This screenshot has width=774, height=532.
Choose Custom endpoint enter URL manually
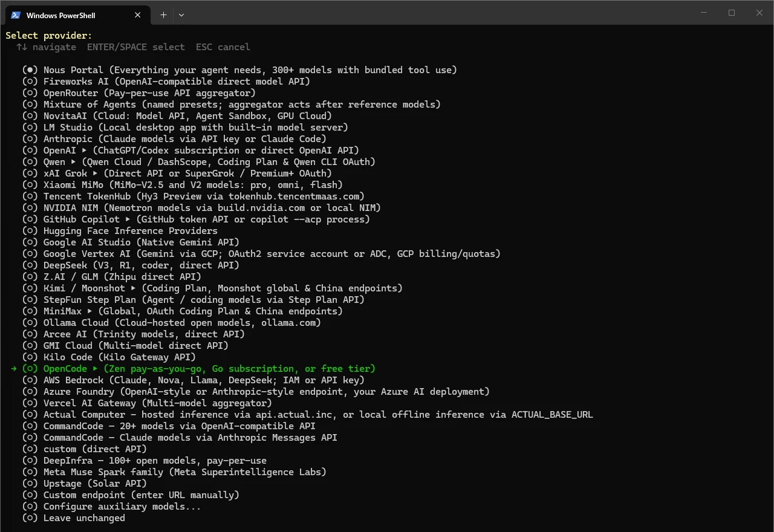pos(131,495)
